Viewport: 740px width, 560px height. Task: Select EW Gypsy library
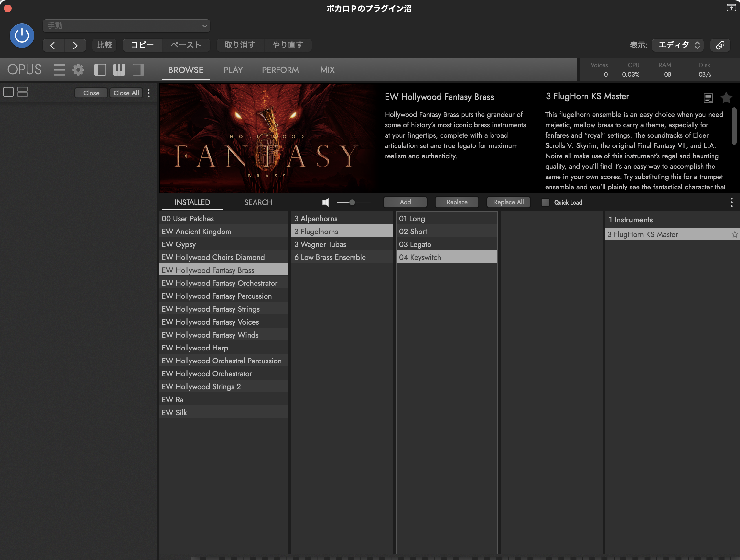[224, 244]
